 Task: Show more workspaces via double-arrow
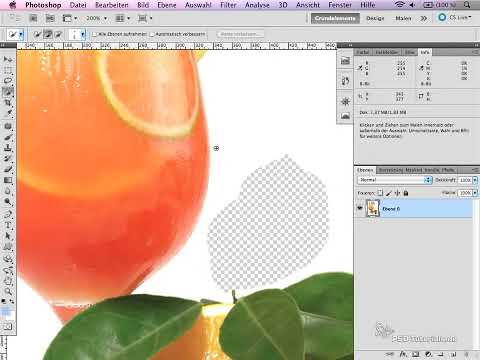coord(423,18)
